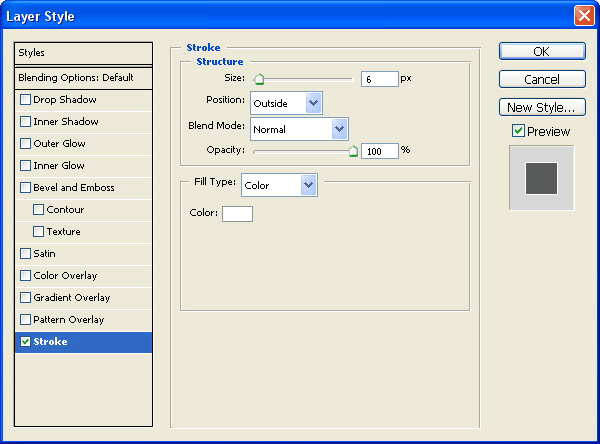
Task: Enable the Outer Glow effect checkbox
Action: point(25,144)
